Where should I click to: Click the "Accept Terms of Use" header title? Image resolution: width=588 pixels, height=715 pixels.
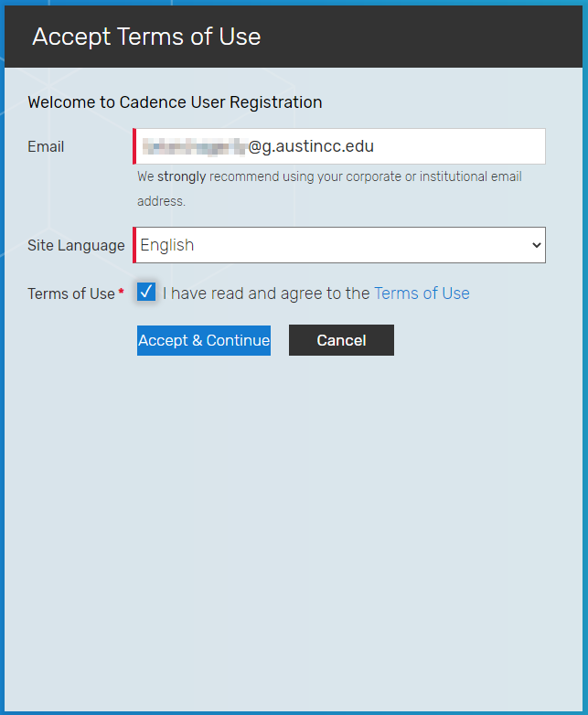[146, 37]
